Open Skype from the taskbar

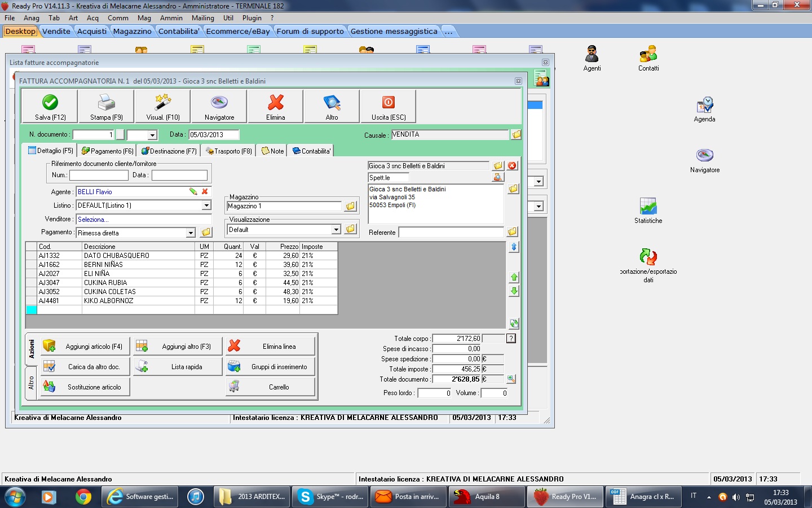point(331,497)
